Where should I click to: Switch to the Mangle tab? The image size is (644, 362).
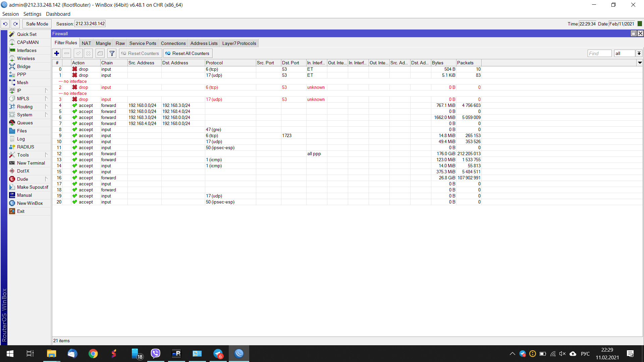click(103, 43)
